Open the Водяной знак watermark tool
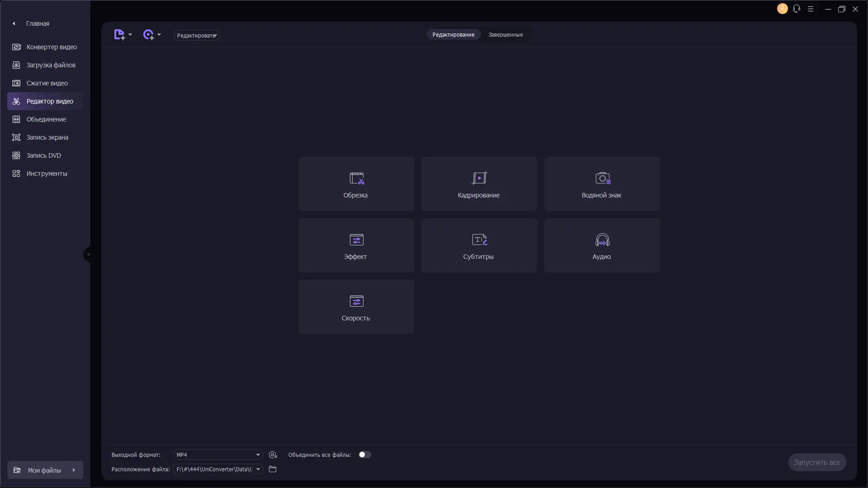868x488 pixels. pos(602,184)
